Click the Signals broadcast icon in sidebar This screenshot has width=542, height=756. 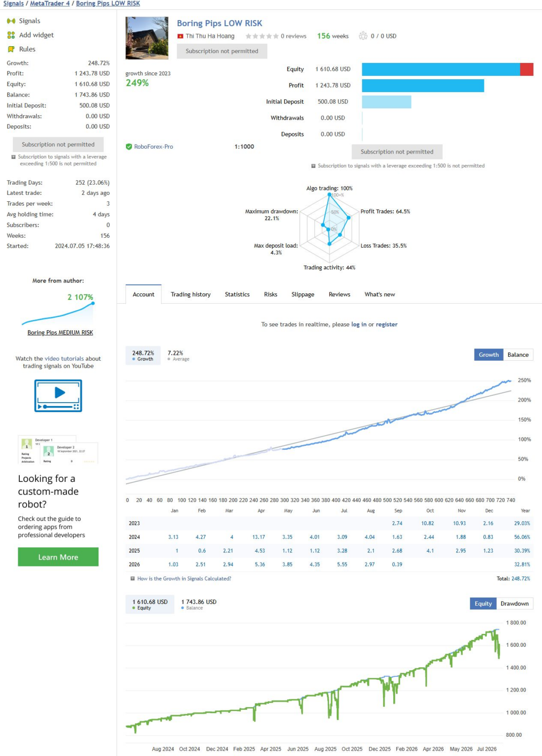11,21
